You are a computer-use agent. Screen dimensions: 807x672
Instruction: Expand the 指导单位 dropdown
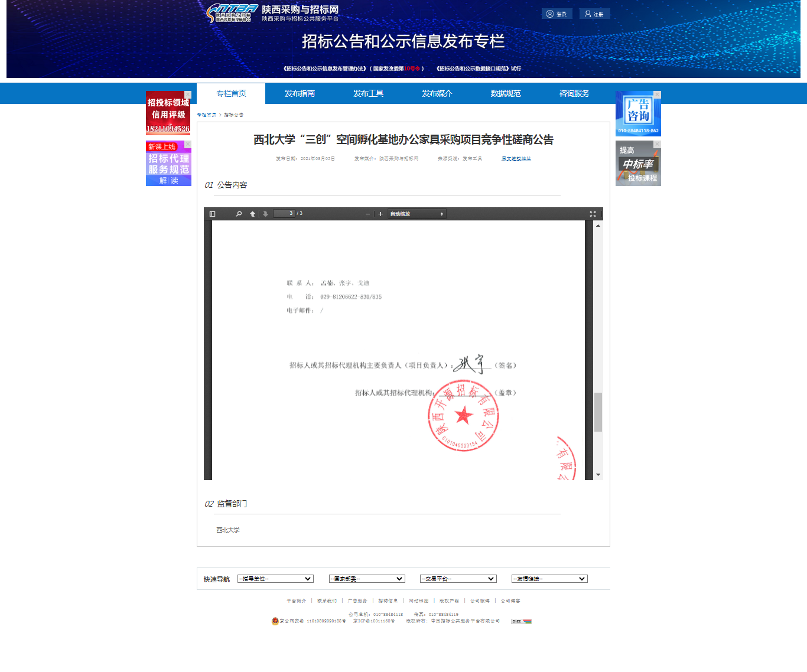(275, 579)
